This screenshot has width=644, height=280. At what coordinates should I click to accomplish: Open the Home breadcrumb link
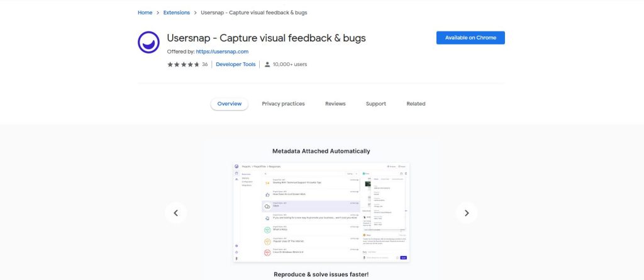pyautogui.click(x=145, y=13)
